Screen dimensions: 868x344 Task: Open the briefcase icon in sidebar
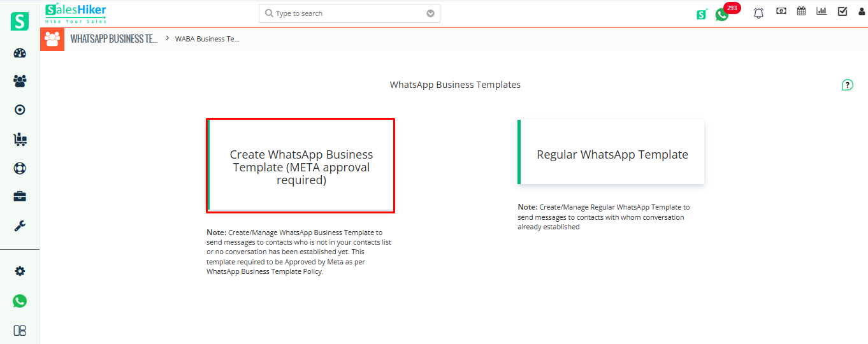tap(20, 197)
